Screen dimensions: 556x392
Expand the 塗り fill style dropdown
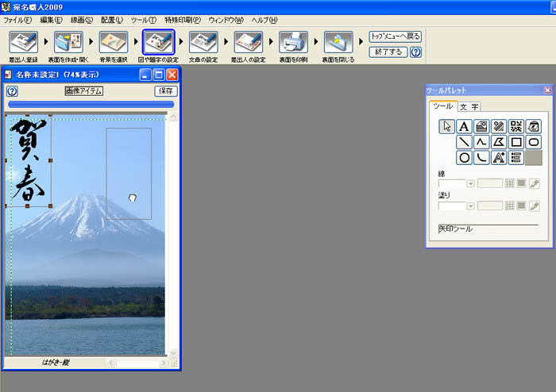(x=470, y=206)
